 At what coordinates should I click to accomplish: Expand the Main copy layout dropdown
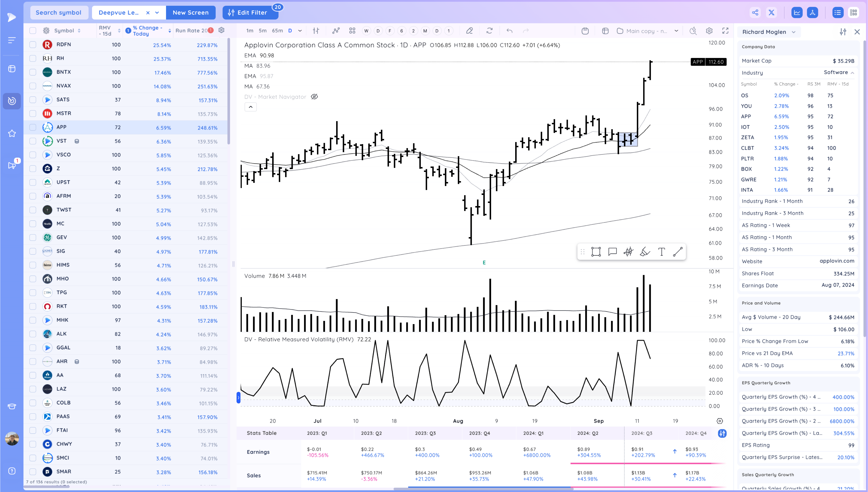[x=676, y=31]
